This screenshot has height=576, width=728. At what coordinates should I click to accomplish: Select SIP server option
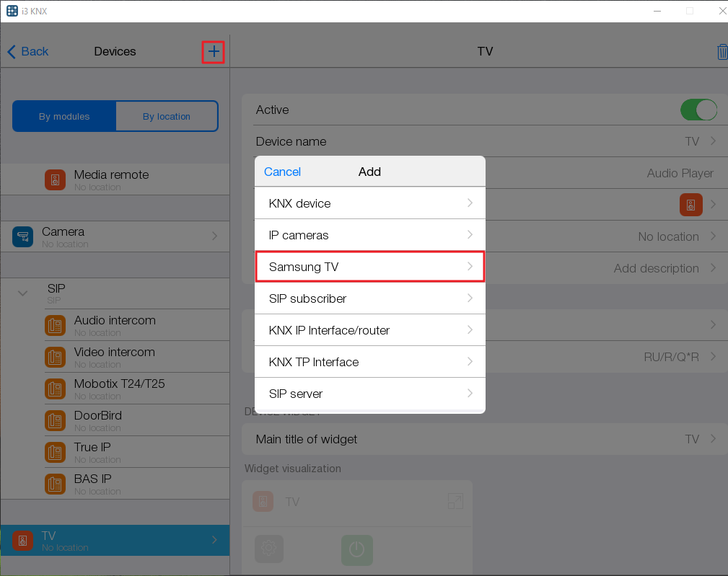point(369,394)
